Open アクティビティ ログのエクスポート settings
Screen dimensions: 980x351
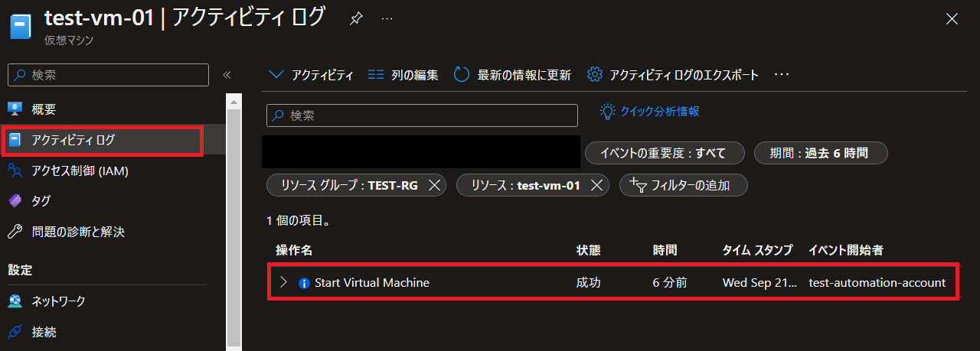(672, 75)
